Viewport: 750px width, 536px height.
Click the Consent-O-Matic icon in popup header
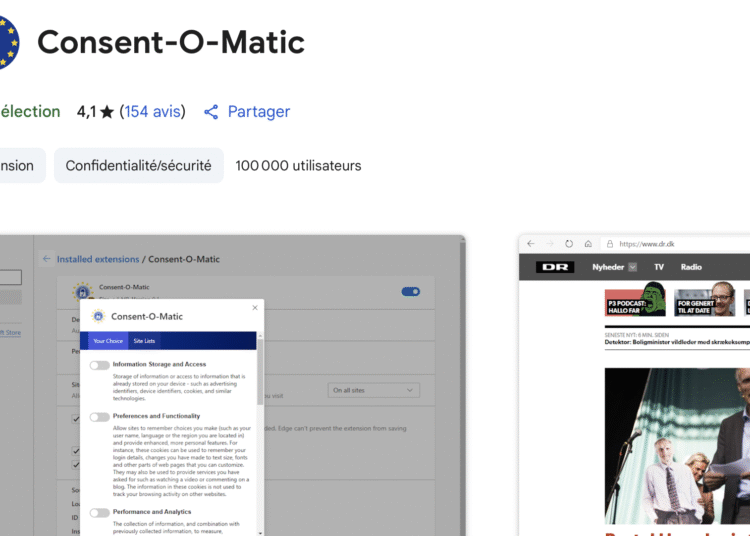point(99,316)
